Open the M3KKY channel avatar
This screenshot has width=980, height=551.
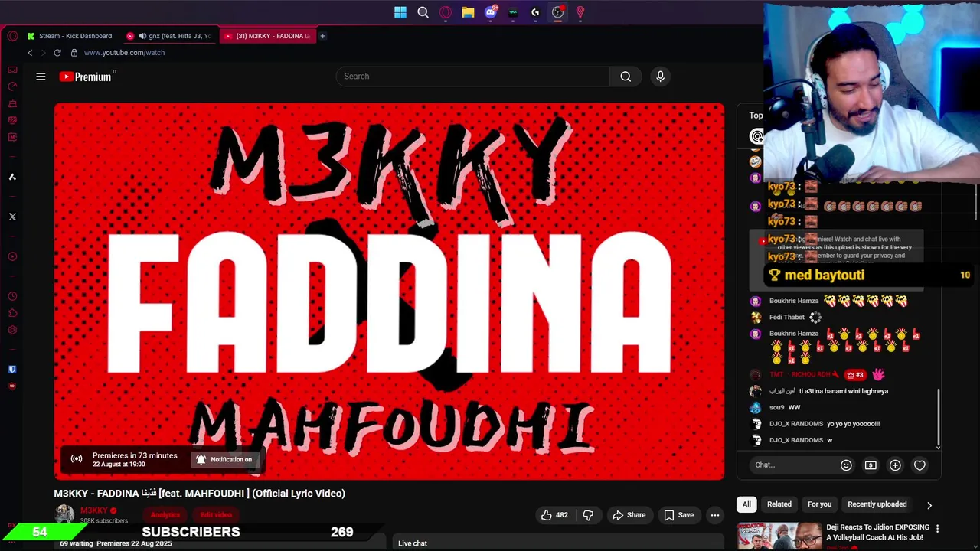coord(64,515)
